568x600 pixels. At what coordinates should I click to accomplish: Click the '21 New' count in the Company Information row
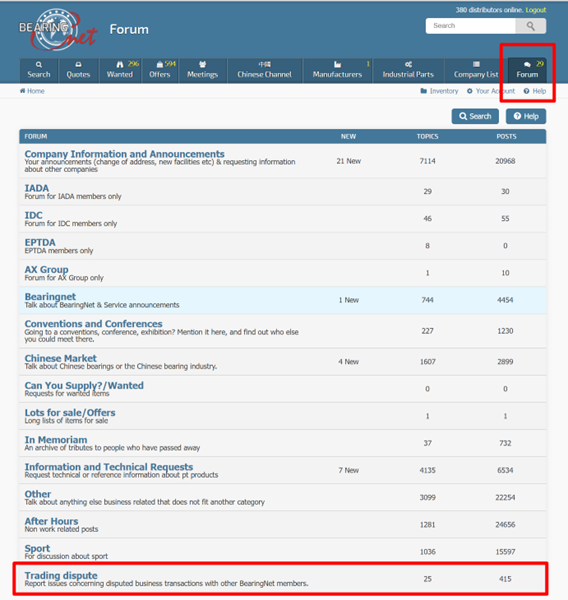click(349, 161)
